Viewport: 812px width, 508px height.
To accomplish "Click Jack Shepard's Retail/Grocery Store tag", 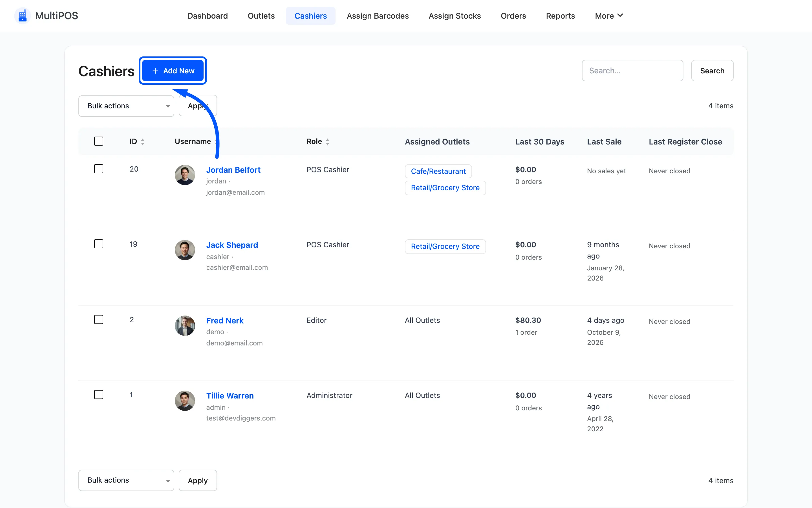I will [445, 247].
